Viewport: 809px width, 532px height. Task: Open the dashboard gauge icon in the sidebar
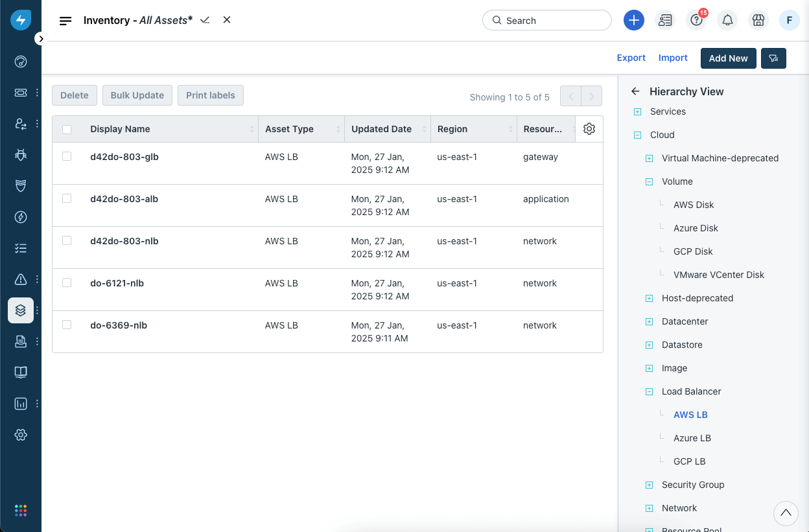(20, 62)
